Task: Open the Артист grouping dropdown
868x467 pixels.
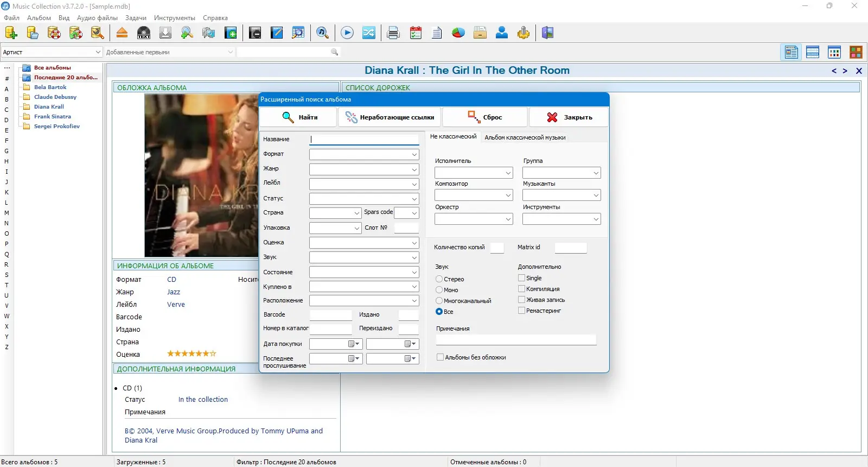Action: [x=52, y=52]
